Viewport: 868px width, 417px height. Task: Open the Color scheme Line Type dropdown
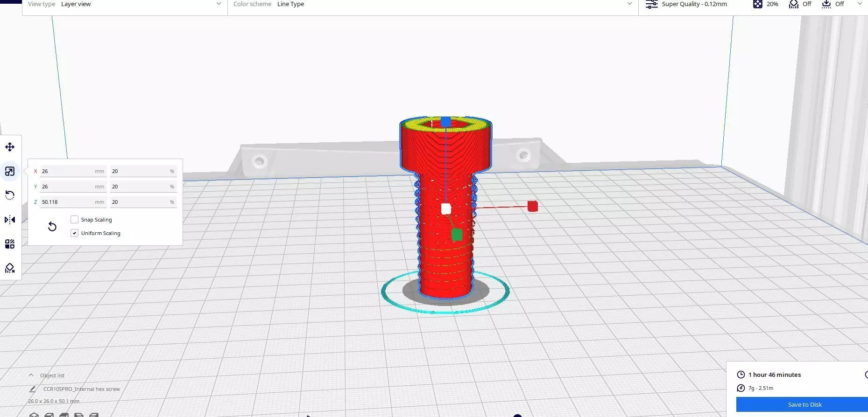coord(433,5)
